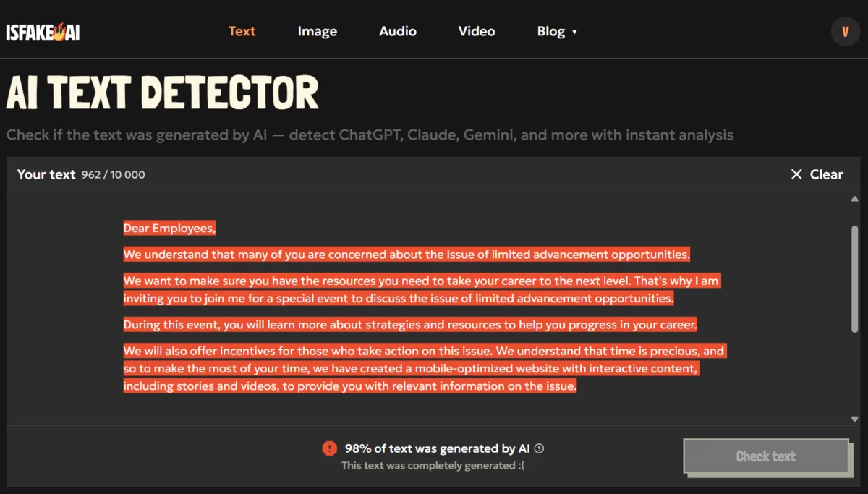The height and width of the screenshot is (494, 868).
Task: Open the V account avatar
Action: click(x=846, y=31)
